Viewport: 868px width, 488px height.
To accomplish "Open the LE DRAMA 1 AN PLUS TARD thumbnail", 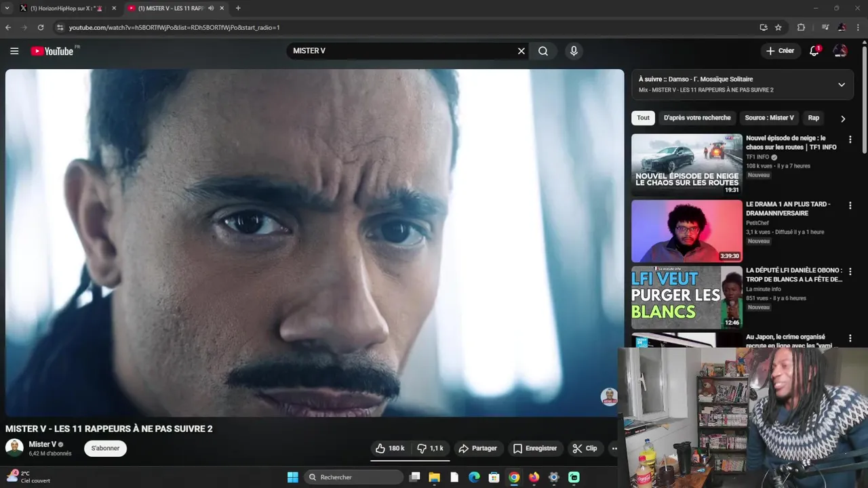I will click(x=686, y=231).
